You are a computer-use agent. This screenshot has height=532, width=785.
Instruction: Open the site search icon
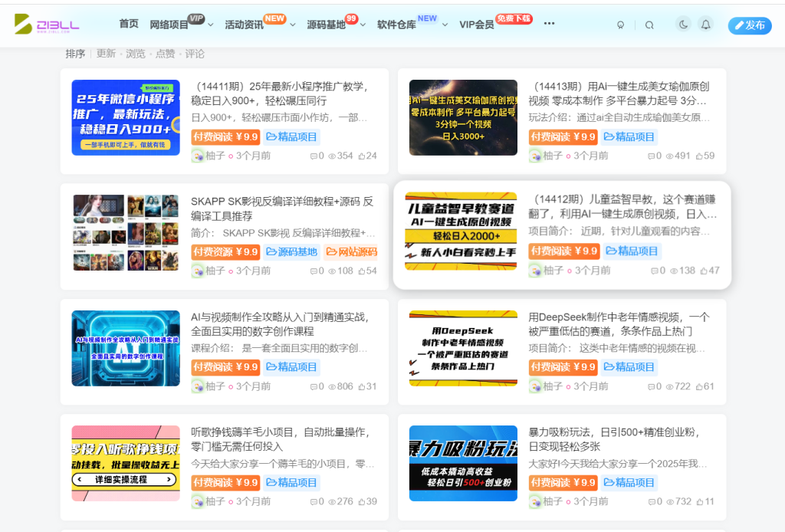coord(649,25)
